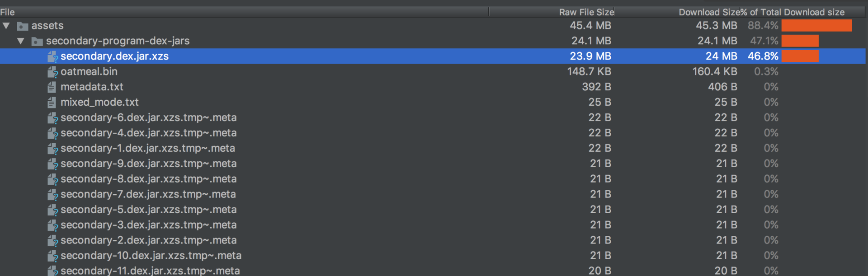Screen dimensions: 868x276
Task: Select the secondary-4.dex.jar.xzs.tmp~.meta row
Action: pos(433,133)
